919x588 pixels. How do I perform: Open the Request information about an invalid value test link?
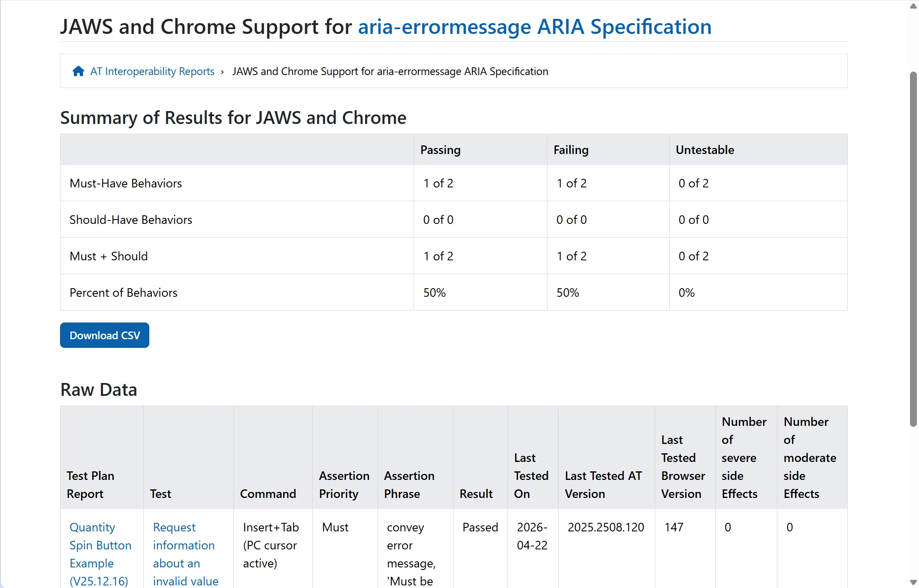tap(186, 554)
